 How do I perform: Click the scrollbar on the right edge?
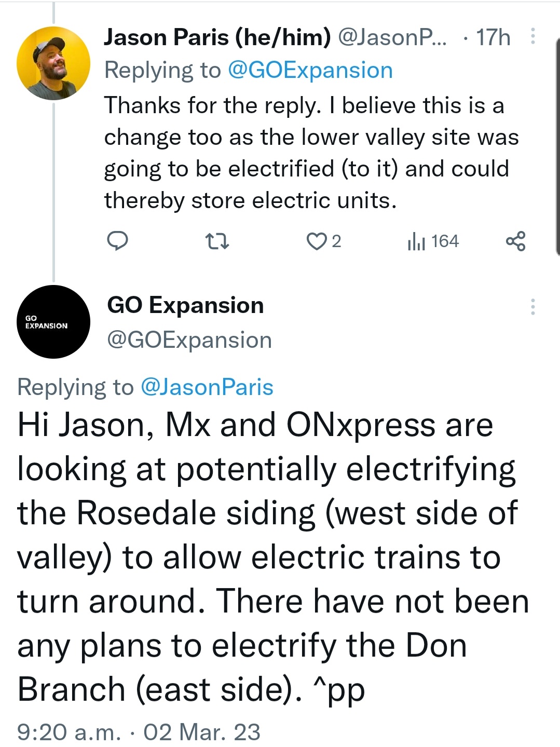(557, 145)
